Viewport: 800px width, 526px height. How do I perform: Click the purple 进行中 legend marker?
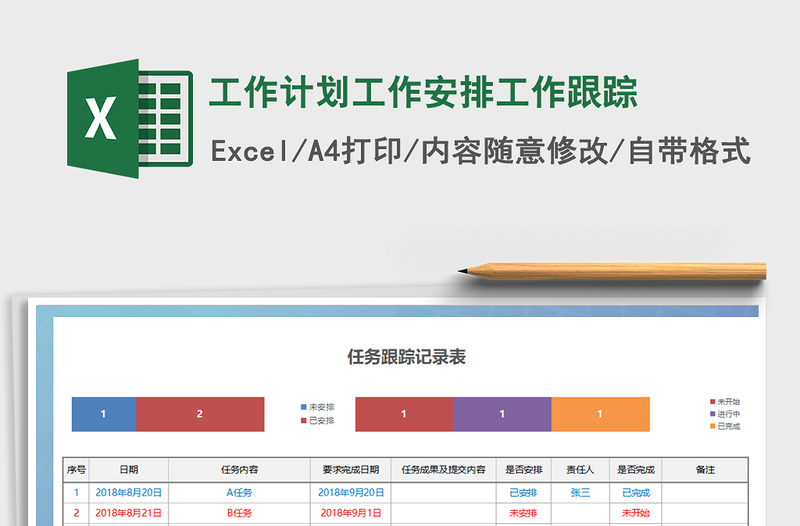pyautogui.click(x=712, y=414)
